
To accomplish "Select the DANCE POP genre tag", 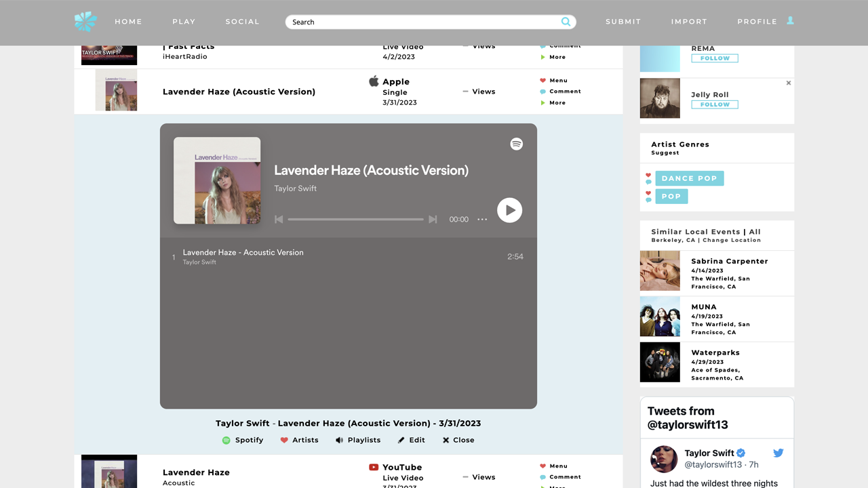I will [690, 178].
